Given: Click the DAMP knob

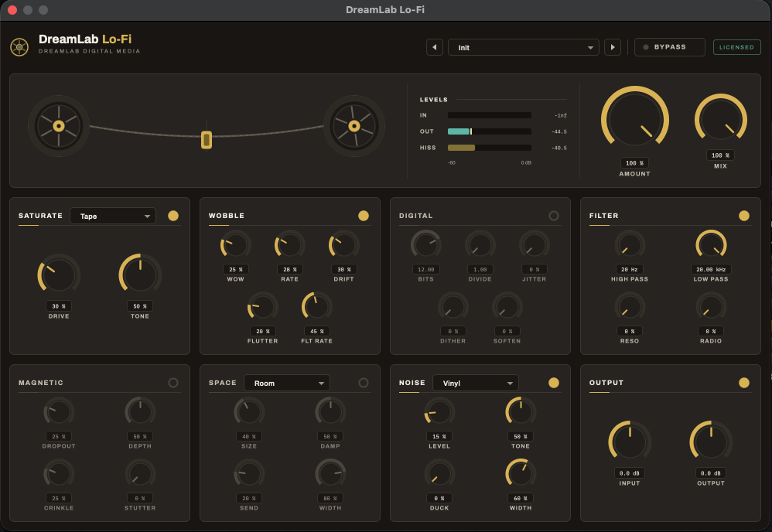Looking at the screenshot, I should (x=330, y=412).
